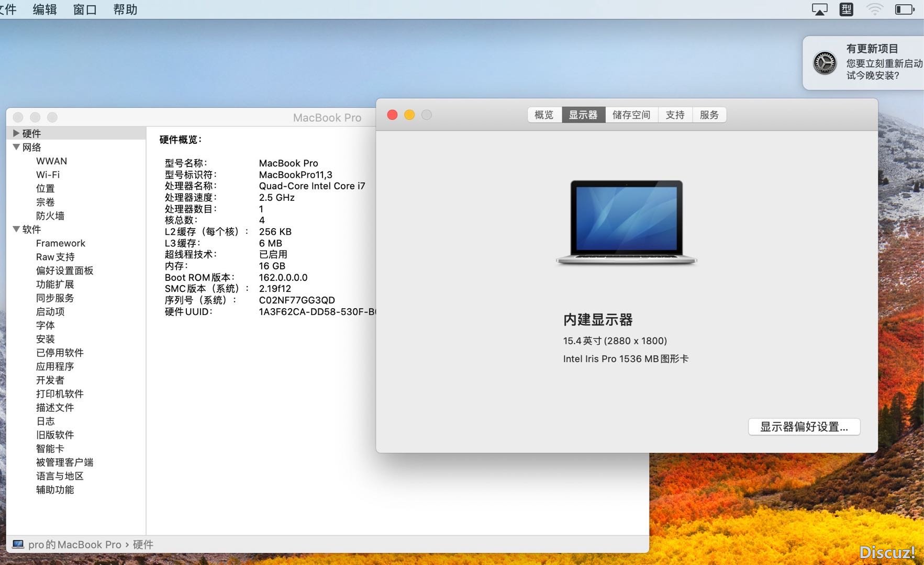Select 启动项 in the sidebar

[50, 311]
